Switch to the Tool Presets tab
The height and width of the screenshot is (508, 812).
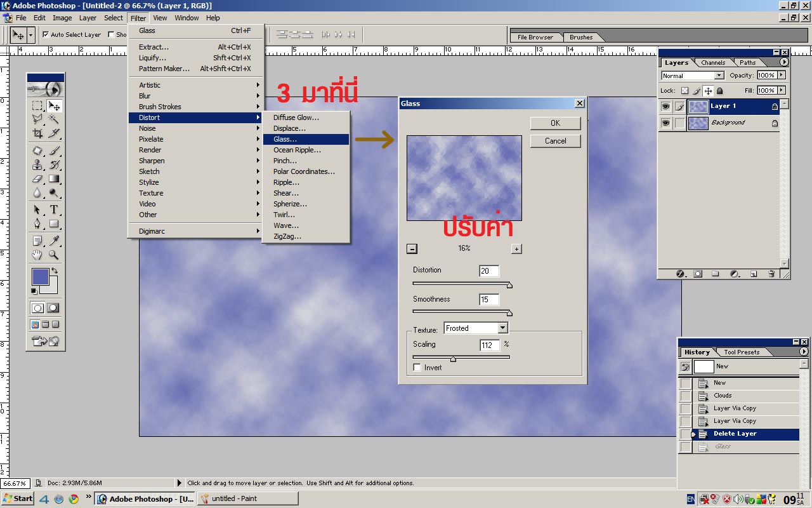coord(742,352)
